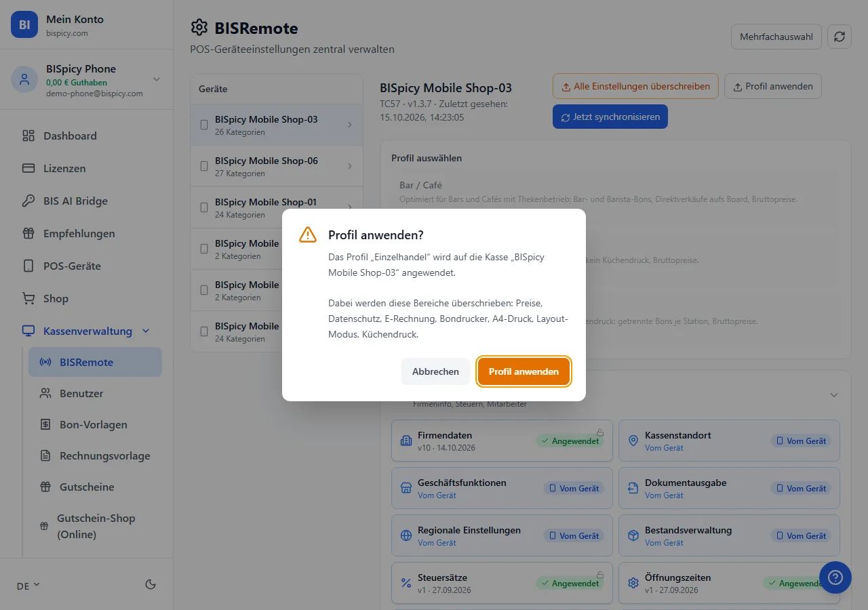The image size is (868, 610).
Task: Go to Lizenzen in the sidebar
Action: click(x=86, y=168)
